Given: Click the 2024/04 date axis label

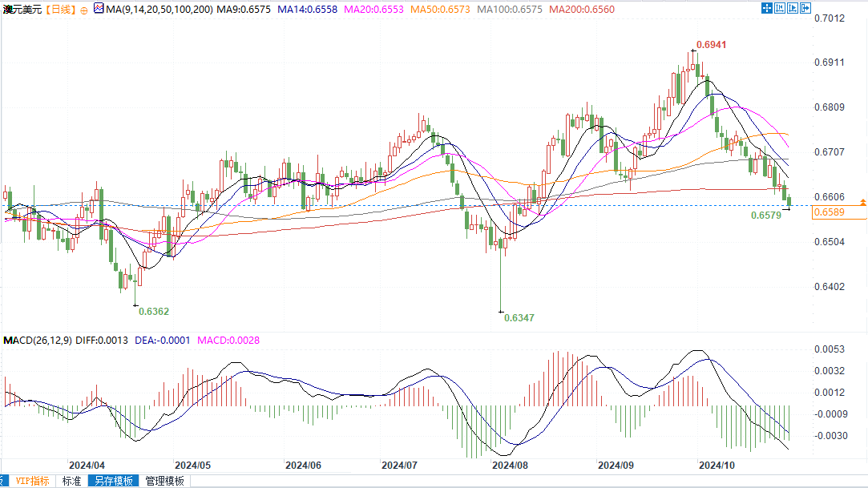Looking at the screenshot, I should 87,466.
